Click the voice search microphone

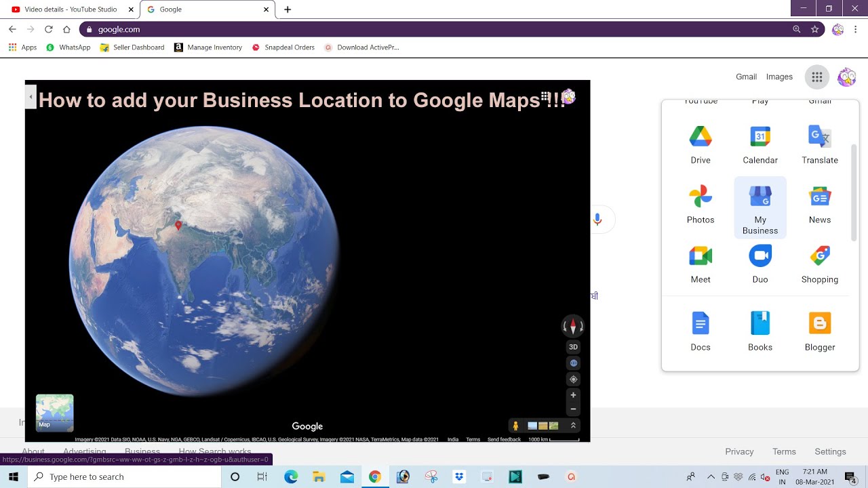tap(597, 220)
